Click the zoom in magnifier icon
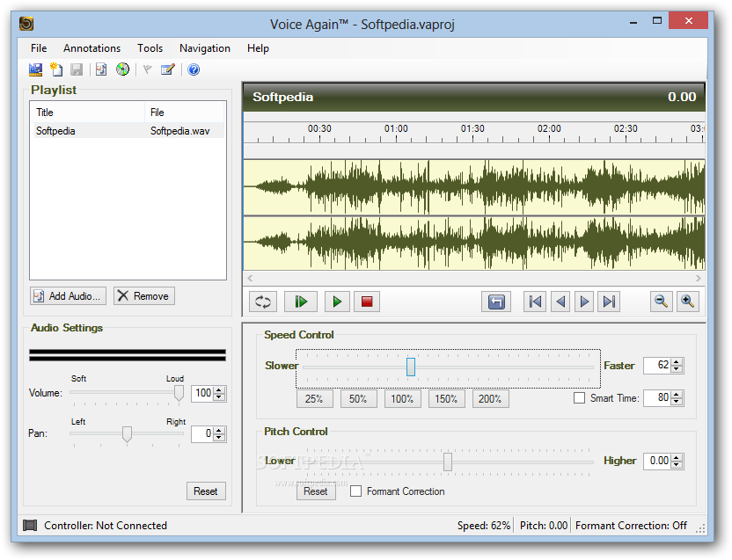The width and height of the screenshot is (732, 560). pos(687,302)
